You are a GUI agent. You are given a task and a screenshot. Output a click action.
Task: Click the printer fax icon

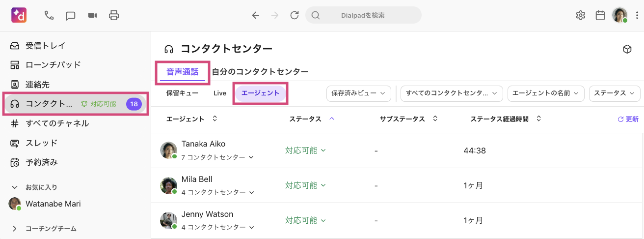(114, 15)
